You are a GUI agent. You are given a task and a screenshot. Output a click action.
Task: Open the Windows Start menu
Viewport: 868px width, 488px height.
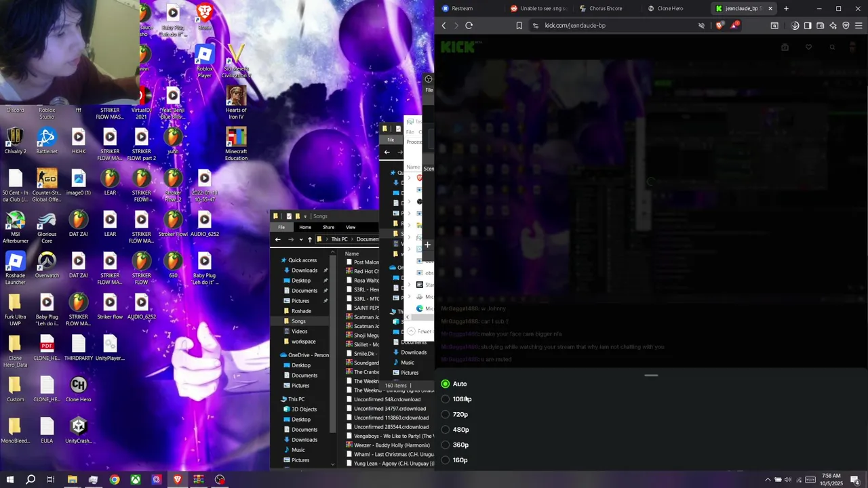click(x=11, y=480)
